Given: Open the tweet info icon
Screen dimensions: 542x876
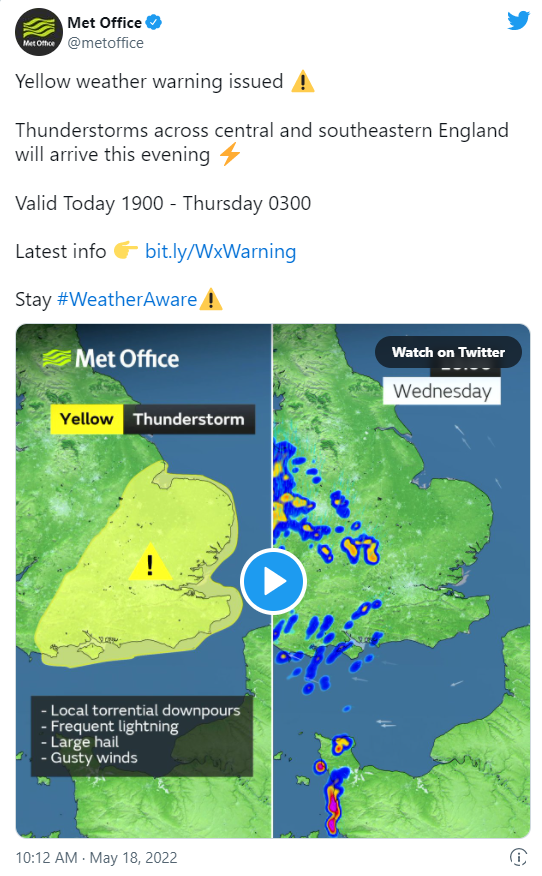Looking at the screenshot, I should click(x=518, y=857).
